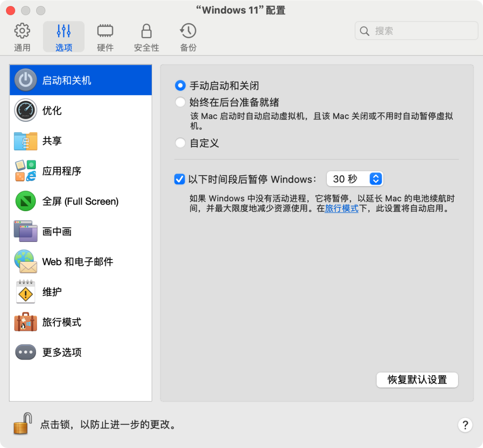The image size is (483, 448).
Task: Click the 维护 warning calendar icon
Action: 26,292
